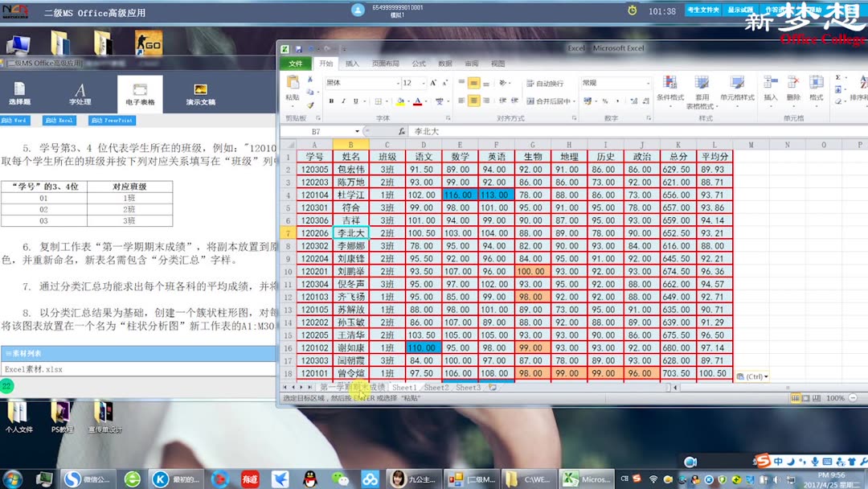Open the Conditional Formatting (条件格式) icon
This screenshot has height=489, width=868.
tap(668, 83)
